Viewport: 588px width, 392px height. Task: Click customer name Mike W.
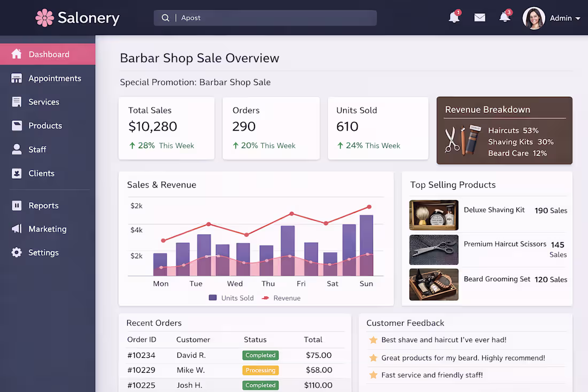[x=190, y=370]
